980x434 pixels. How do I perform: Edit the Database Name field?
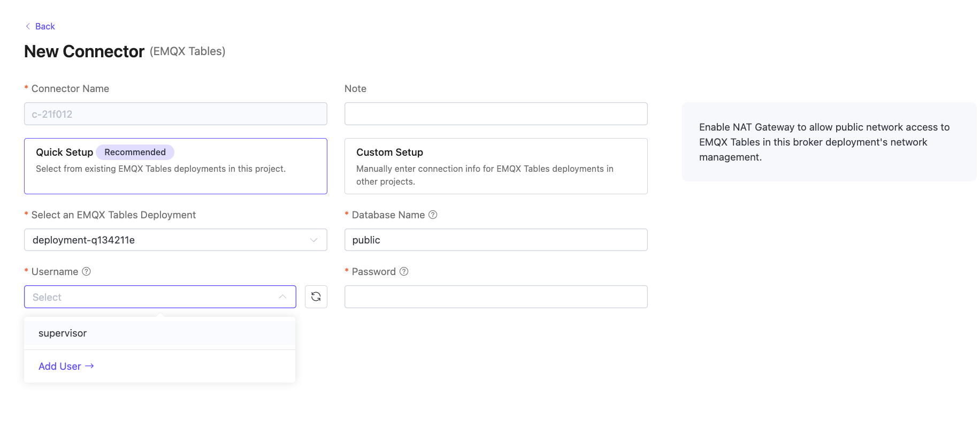tap(496, 240)
